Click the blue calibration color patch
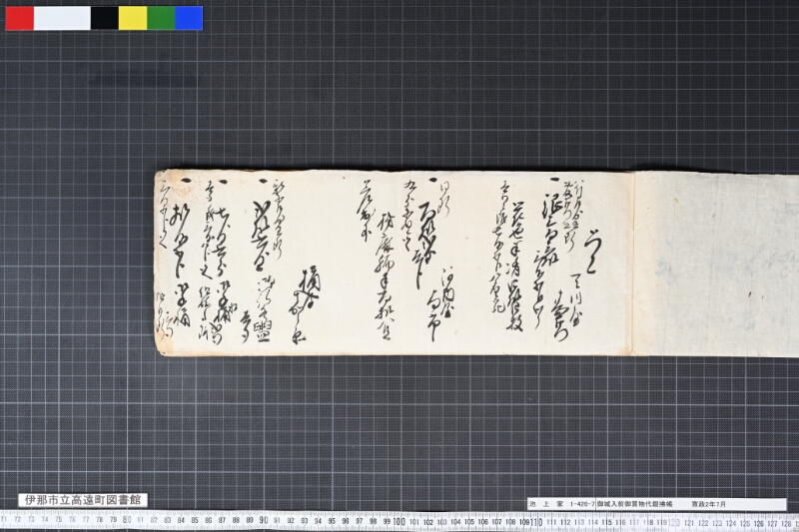This screenshot has height=532, width=799. click(189, 18)
